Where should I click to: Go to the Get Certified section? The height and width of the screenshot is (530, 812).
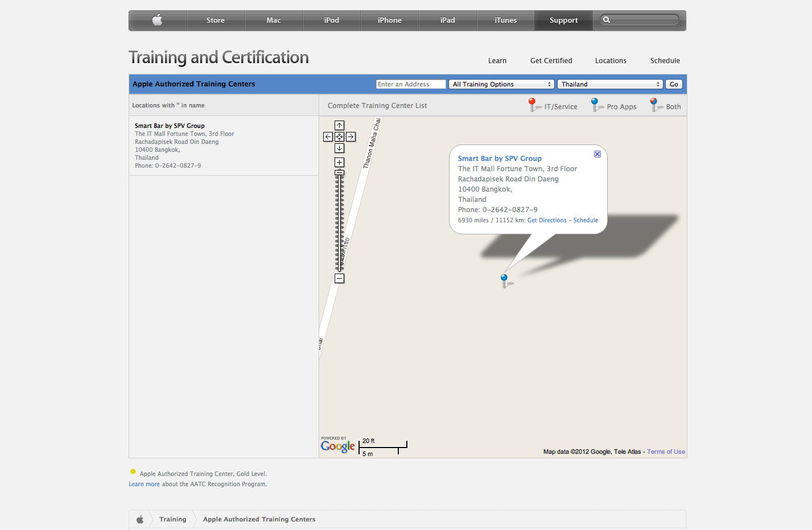click(x=551, y=61)
